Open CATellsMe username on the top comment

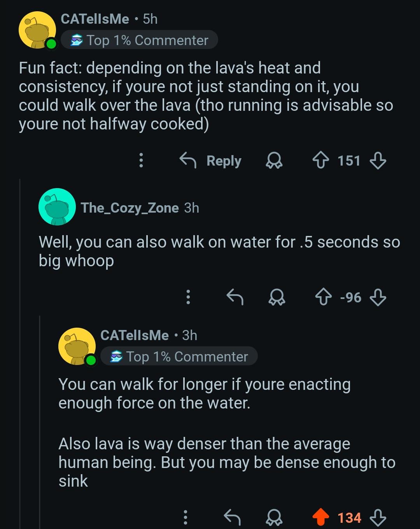(95, 19)
